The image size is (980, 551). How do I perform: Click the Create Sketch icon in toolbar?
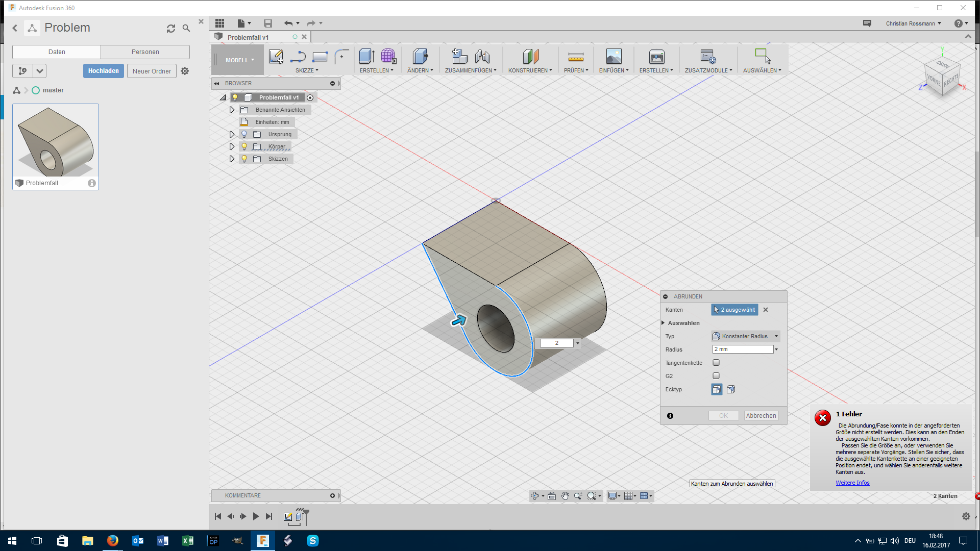click(276, 57)
